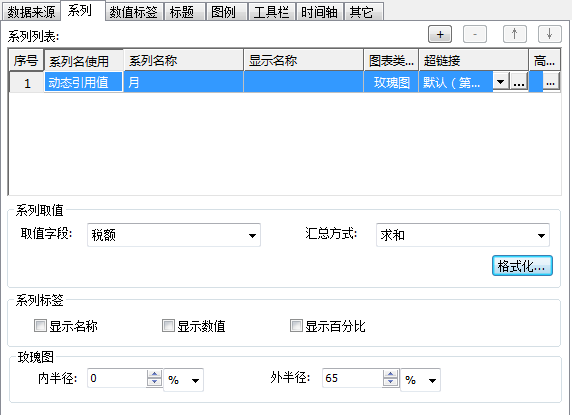
Task: Click the 格式化... button
Action: click(522, 265)
